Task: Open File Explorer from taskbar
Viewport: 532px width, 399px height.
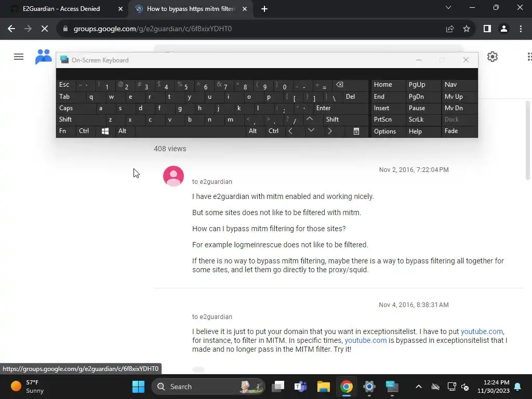Action: tap(323, 387)
